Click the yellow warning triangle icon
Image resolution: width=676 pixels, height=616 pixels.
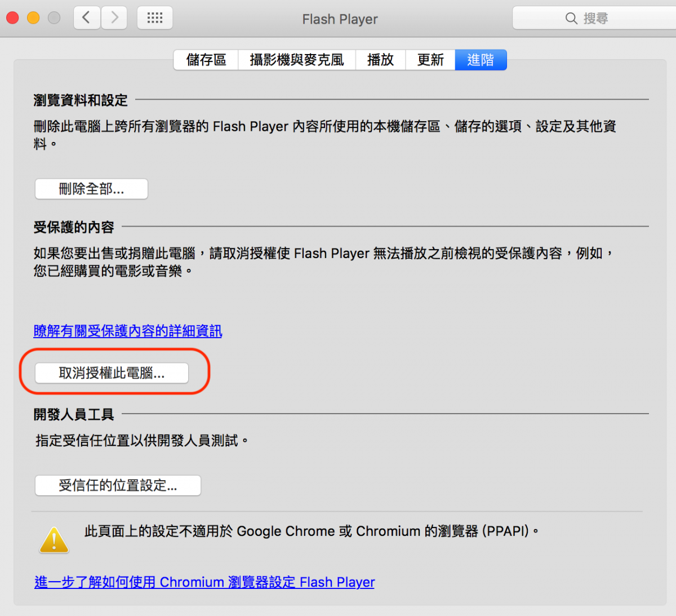click(54, 540)
